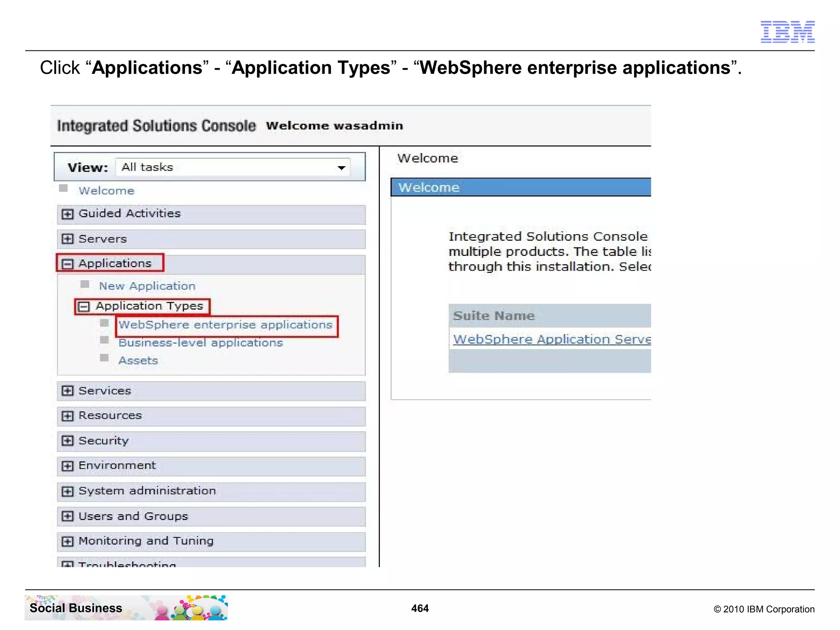Open New Application link
The width and height of the screenshot is (840, 630).
pos(147,286)
